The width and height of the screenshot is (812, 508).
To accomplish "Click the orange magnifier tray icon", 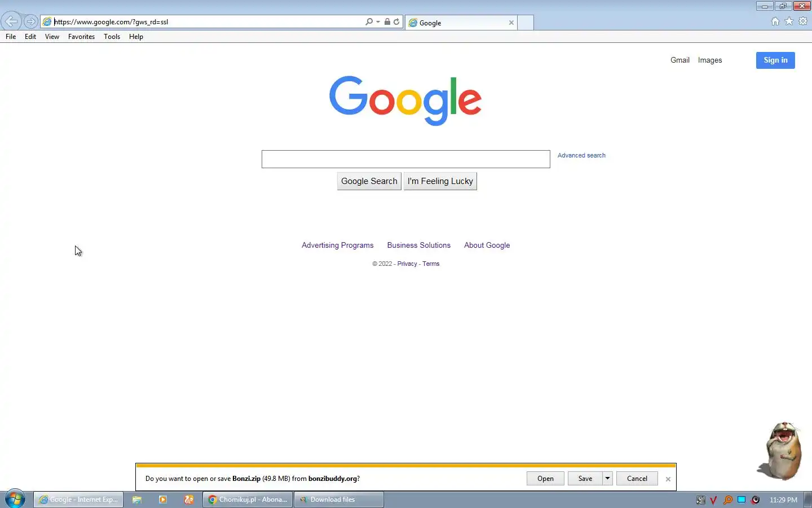I will (x=728, y=500).
